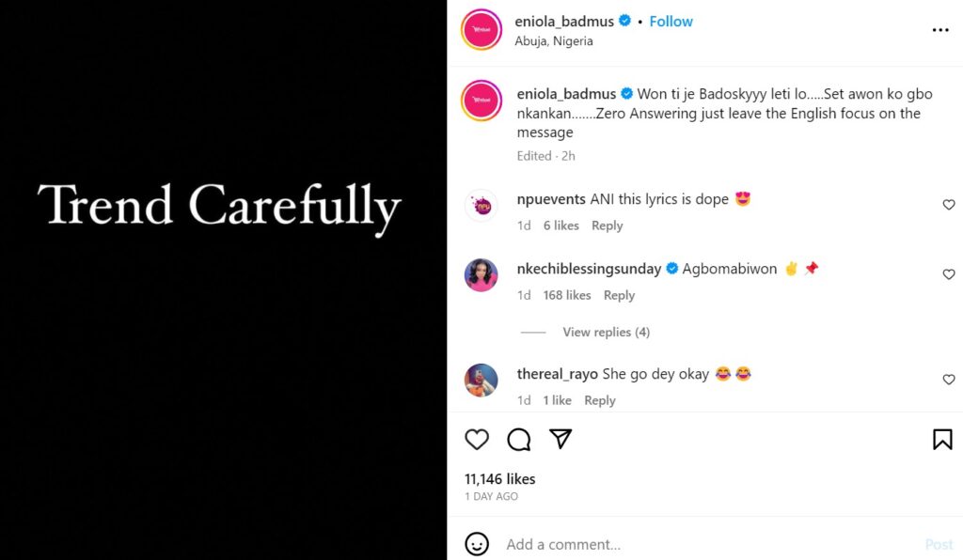The width and height of the screenshot is (963, 560).
Task: Like nkechiblessingsunday's comment
Action: pyautogui.click(x=948, y=274)
